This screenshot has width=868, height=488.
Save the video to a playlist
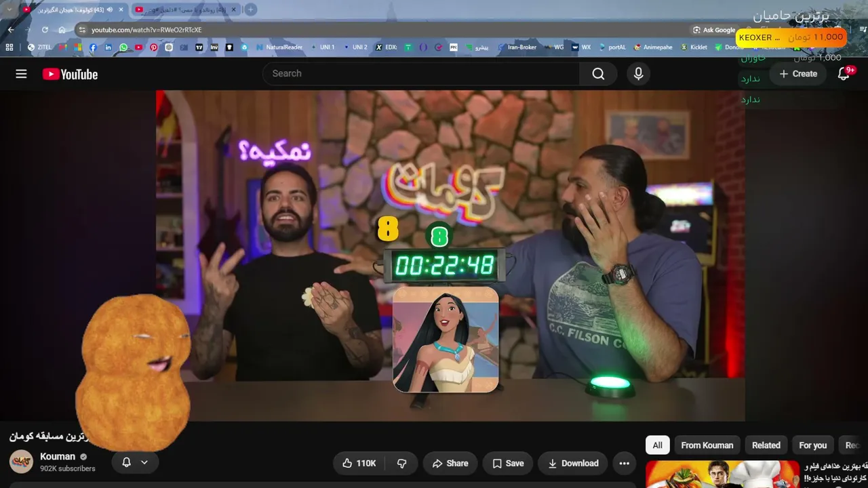pyautogui.click(x=508, y=464)
